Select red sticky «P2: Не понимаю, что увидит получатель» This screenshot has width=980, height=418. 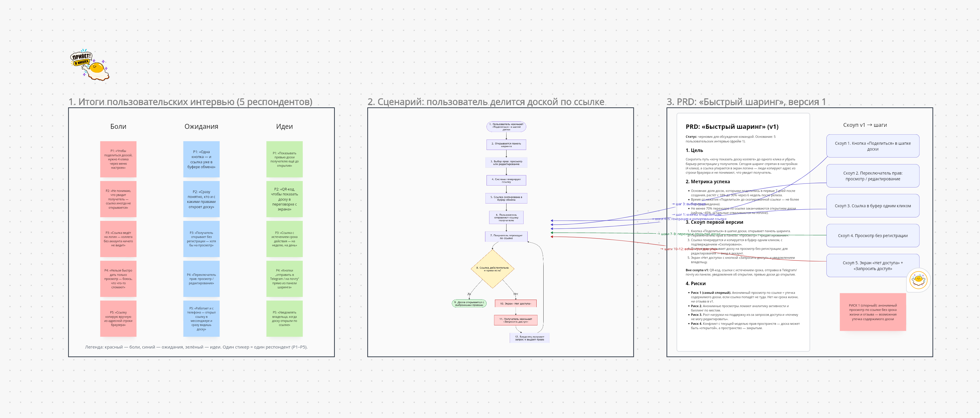click(x=118, y=199)
